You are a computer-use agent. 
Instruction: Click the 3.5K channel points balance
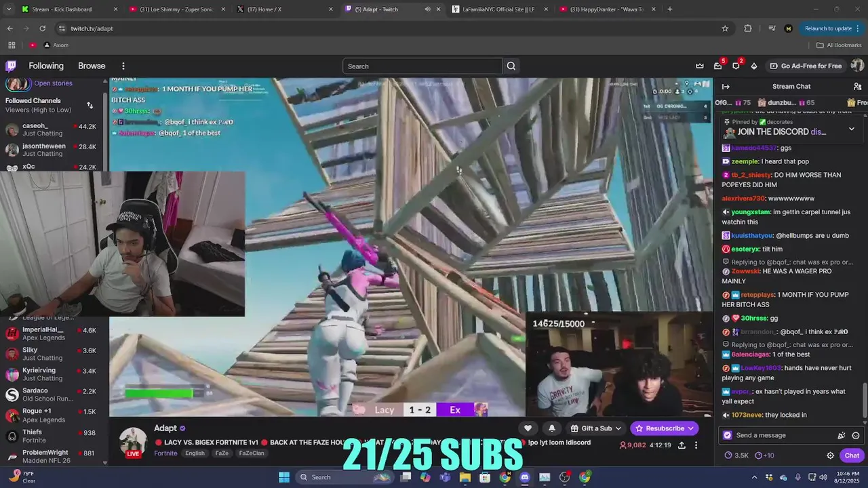coord(736,455)
